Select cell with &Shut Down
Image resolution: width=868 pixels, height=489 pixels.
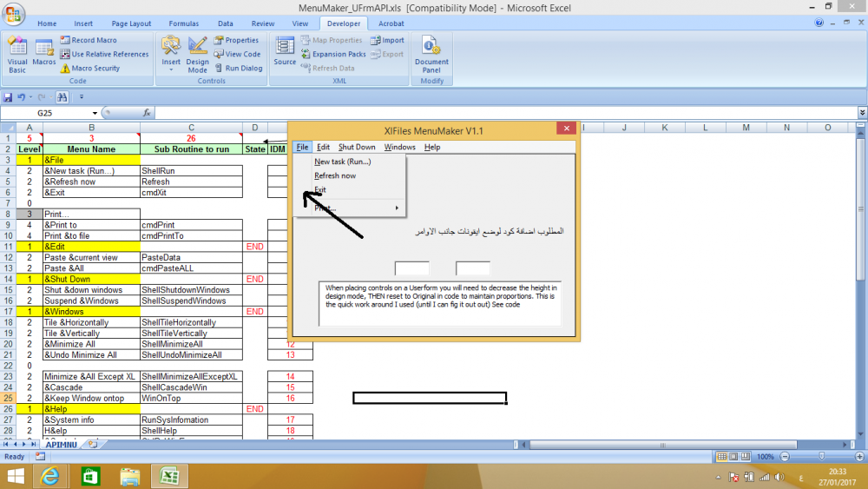pyautogui.click(x=91, y=279)
